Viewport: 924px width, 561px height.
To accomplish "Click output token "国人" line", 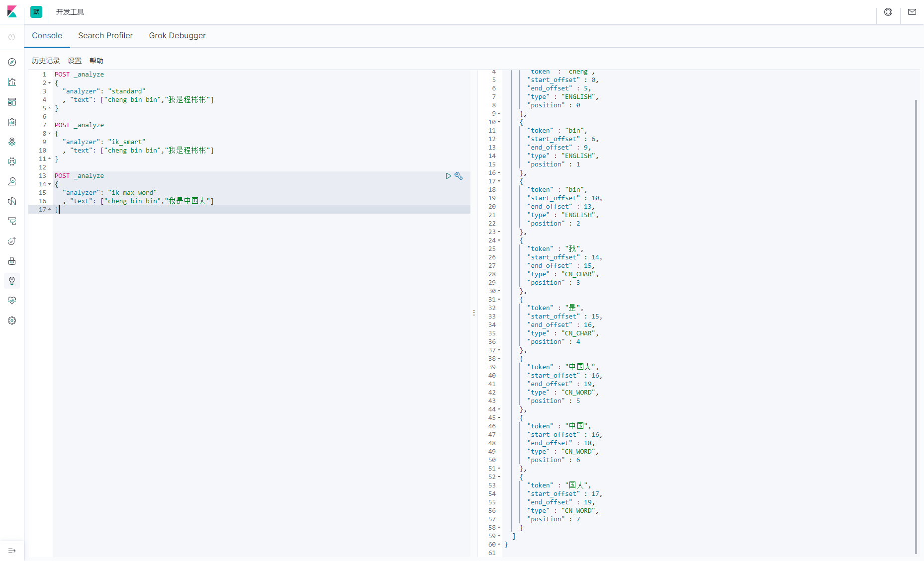I will [559, 485].
